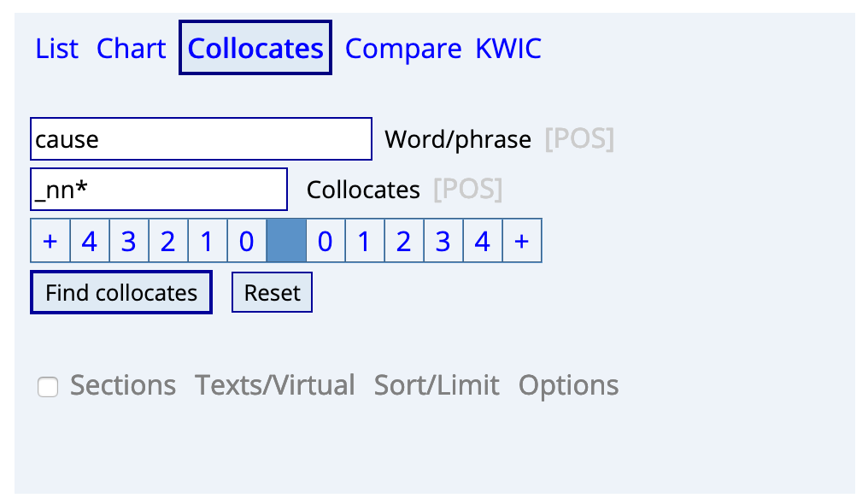
Task: Switch to the KWIC tab
Action: [x=508, y=48]
